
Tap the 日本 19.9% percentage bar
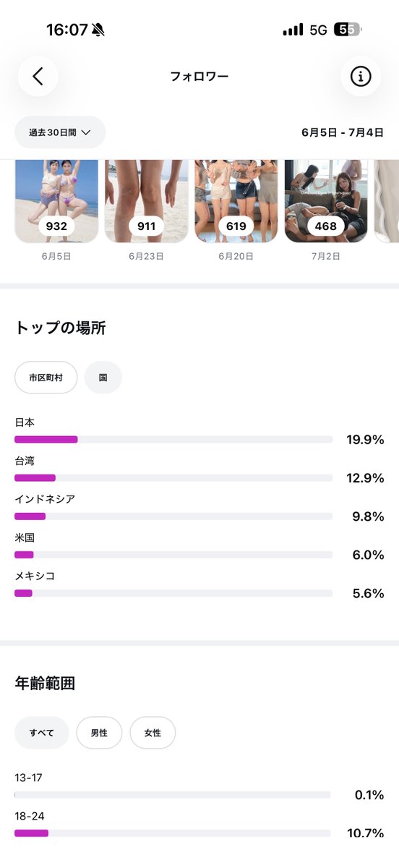tap(173, 439)
